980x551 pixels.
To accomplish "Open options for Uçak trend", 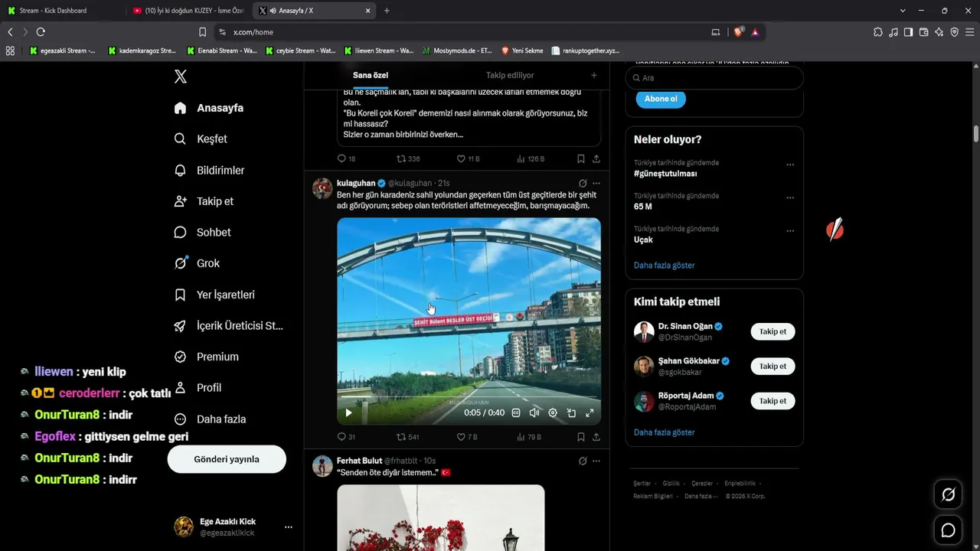I will (790, 230).
